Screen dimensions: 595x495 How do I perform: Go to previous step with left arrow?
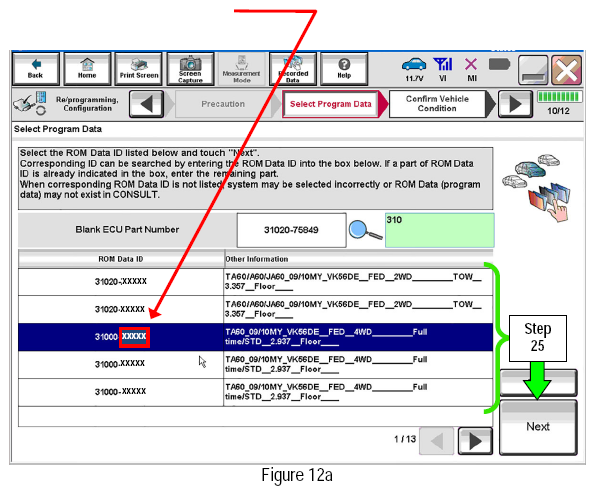coord(147,104)
